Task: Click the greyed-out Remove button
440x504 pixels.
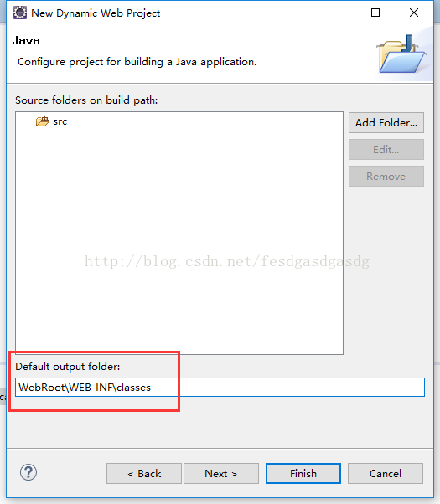Action: point(386,176)
